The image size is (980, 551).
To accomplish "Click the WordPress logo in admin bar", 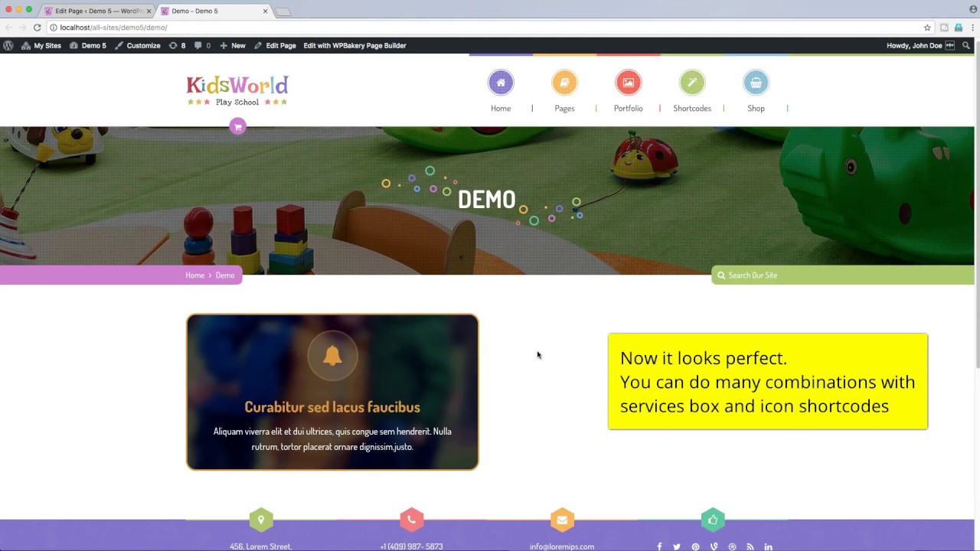I will (8, 45).
